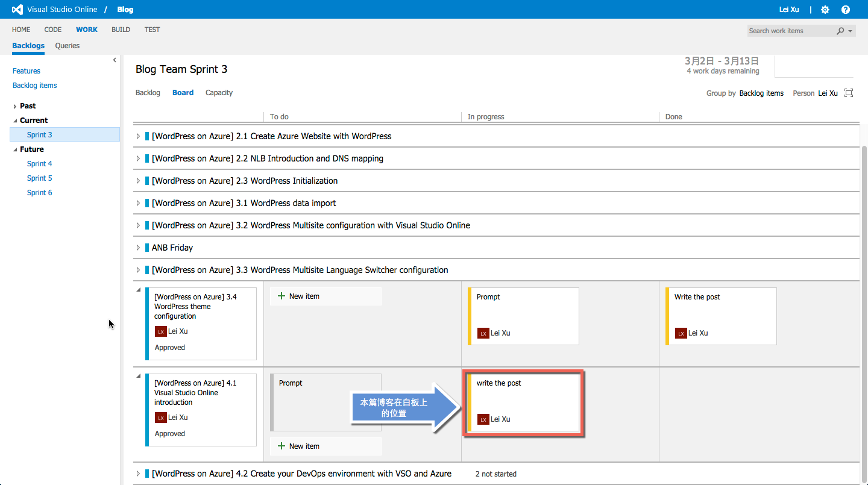Select Sprint 4 in the sidebar
This screenshot has height=485, width=868.
coord(40,164)
